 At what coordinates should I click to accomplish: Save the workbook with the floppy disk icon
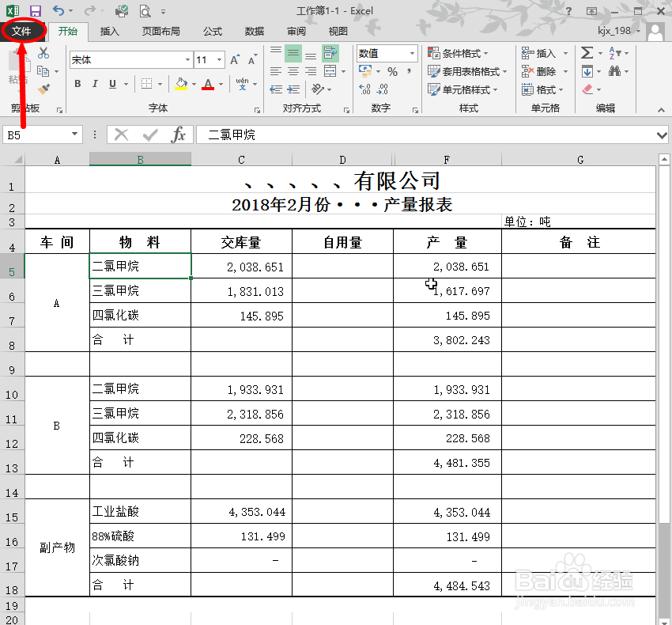point(35,11)
